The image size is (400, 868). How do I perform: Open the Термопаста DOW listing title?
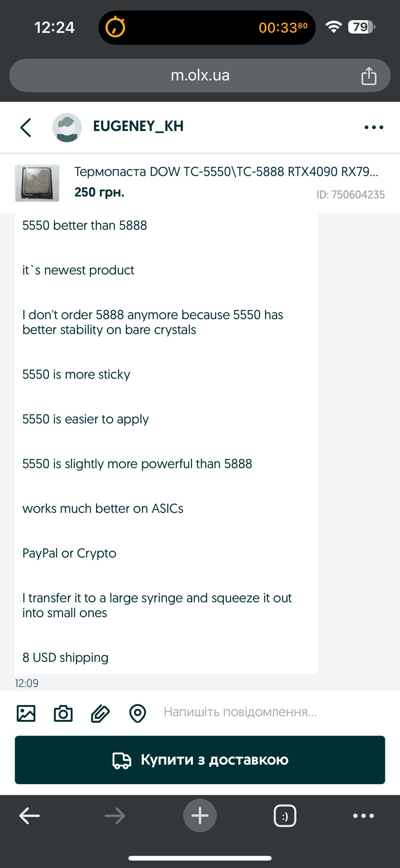226,172
